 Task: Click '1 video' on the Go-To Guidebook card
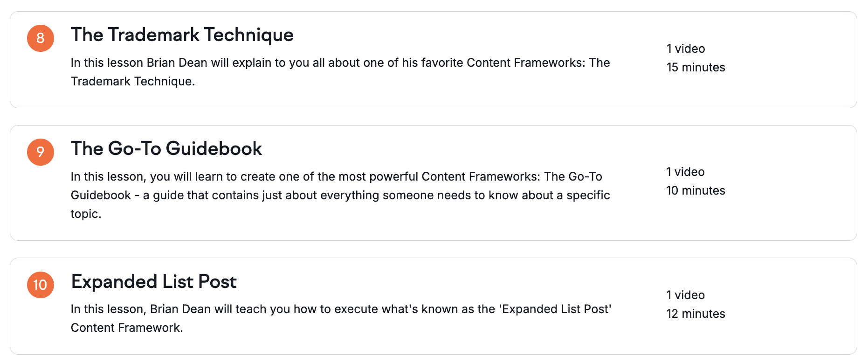click(x=685, y=172)
